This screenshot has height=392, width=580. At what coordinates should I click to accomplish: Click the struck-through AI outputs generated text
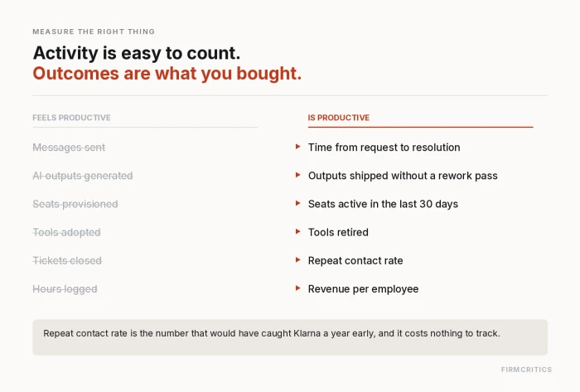pos(83,176)
